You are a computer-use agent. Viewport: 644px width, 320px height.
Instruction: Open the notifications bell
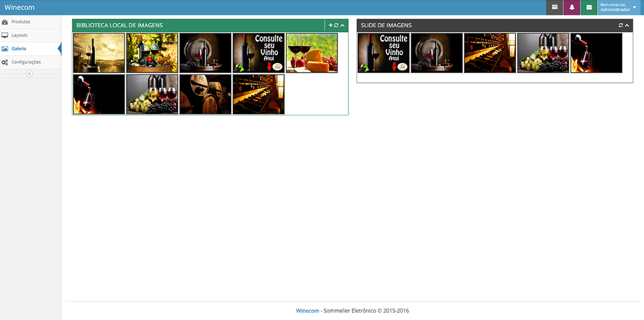pos(572,8)
